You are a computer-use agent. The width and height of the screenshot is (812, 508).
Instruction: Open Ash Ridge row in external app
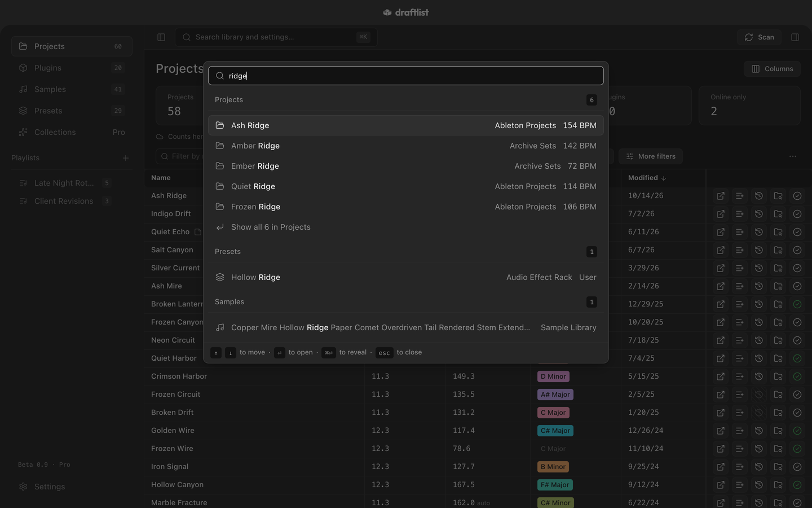point(721,196)
